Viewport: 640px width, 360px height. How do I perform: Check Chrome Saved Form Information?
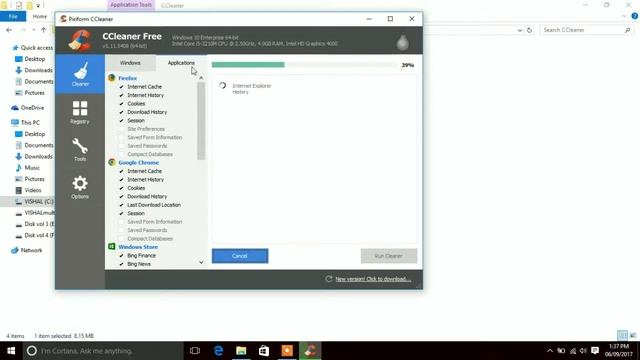[x=121, y=222]
